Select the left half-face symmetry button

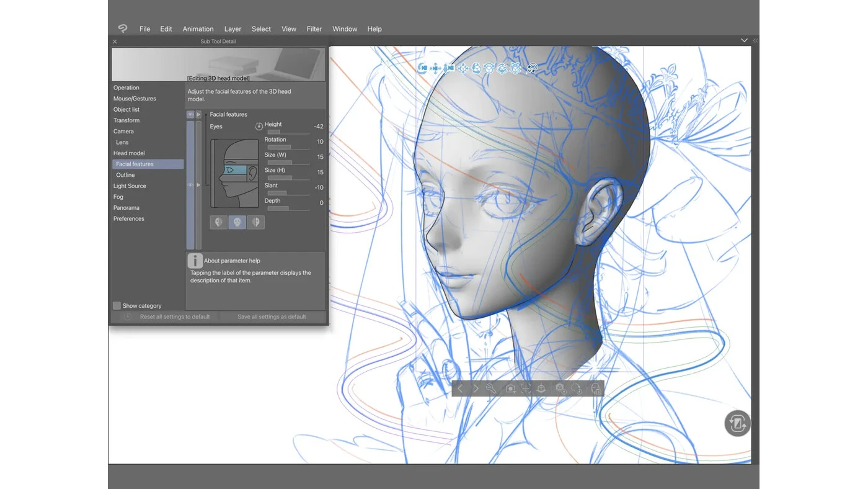(x=218, y=222)
